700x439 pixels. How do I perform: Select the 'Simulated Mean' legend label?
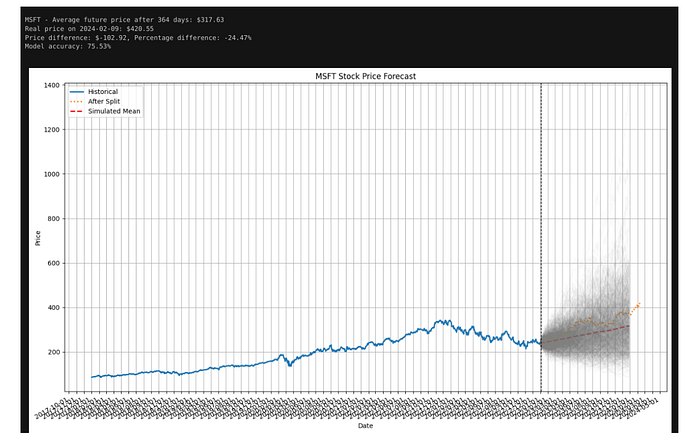tap(115, 111)
